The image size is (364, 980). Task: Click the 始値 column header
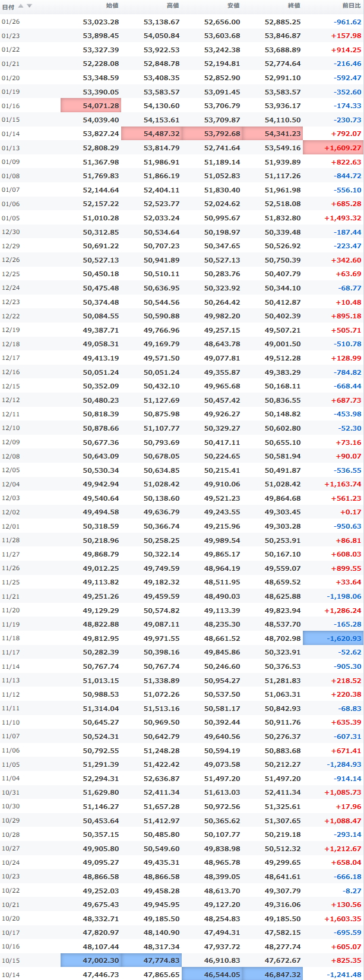pos(112,6)
